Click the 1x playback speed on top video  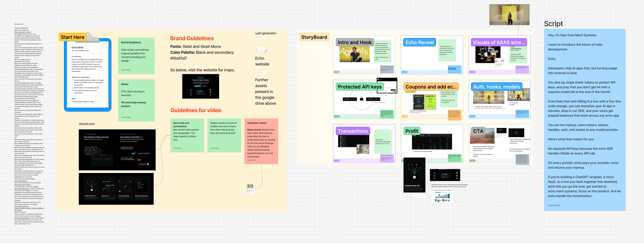pos(518,24)
